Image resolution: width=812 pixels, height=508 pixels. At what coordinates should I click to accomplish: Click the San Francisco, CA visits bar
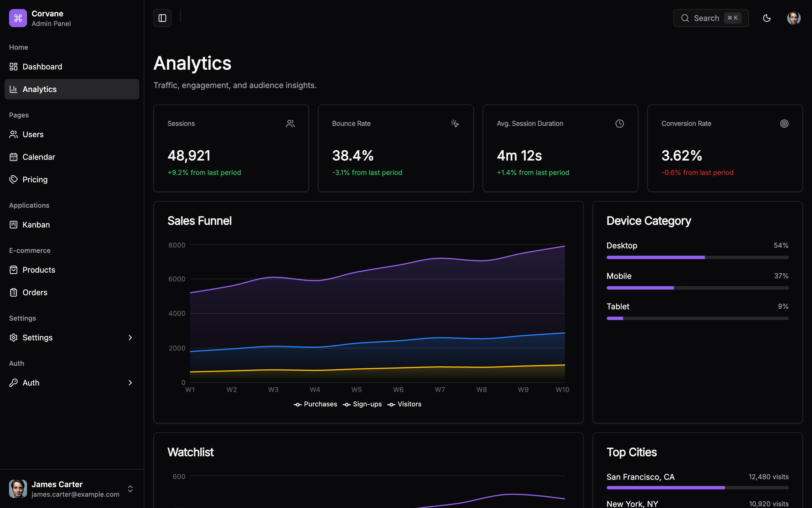click(x=698, y=487)
